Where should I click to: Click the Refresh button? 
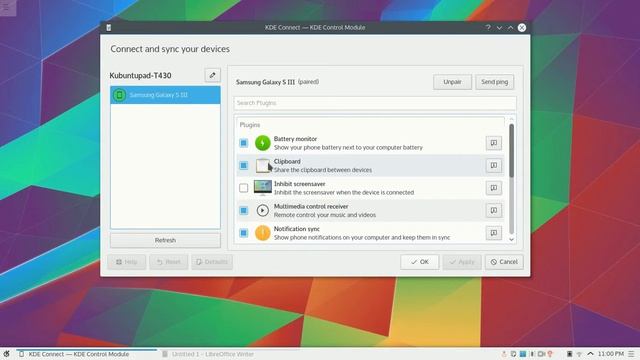(165, 240)
